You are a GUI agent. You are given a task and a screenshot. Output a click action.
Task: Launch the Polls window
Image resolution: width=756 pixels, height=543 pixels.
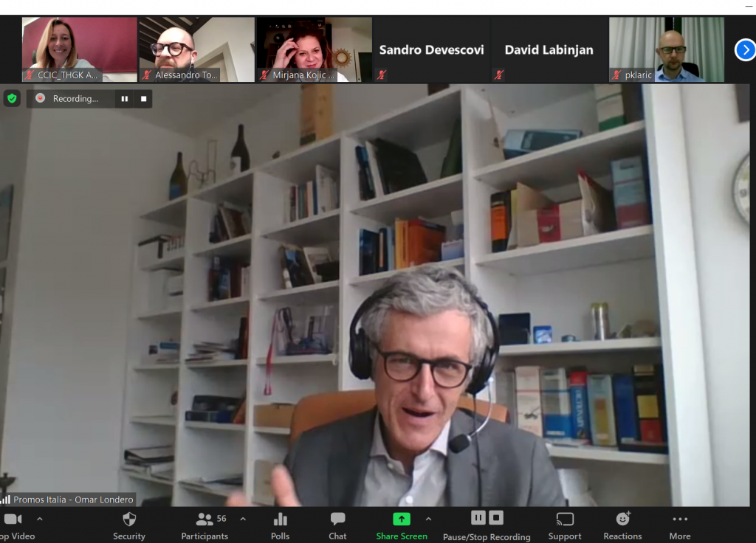click(x=280, y=525)
